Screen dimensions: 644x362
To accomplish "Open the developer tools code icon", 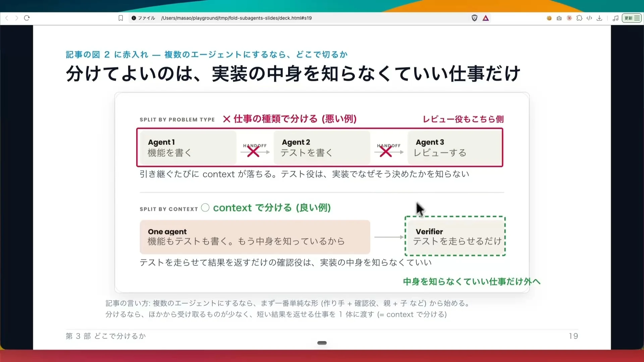I will (589, 18).
